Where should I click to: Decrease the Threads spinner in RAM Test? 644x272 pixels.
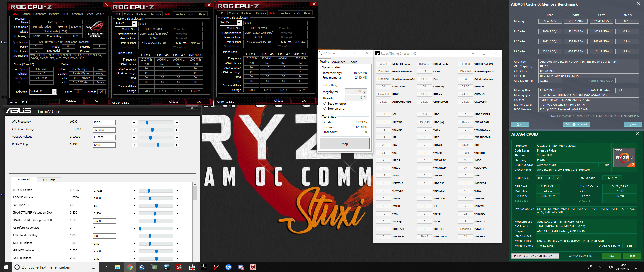pos(365,99)
